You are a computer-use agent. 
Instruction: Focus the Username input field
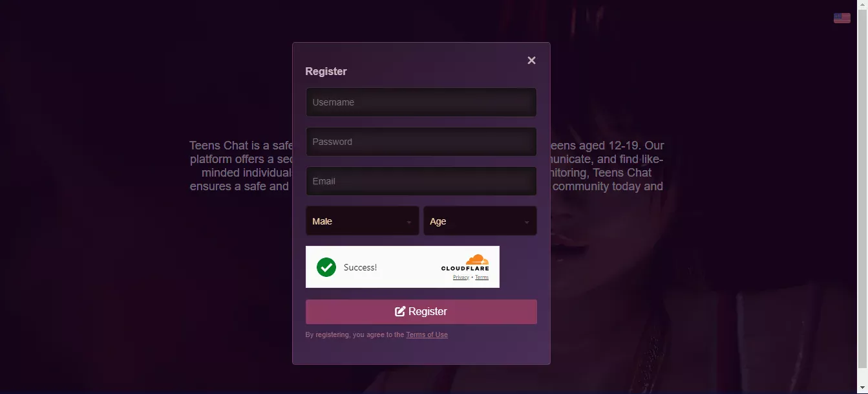point(421,102)
